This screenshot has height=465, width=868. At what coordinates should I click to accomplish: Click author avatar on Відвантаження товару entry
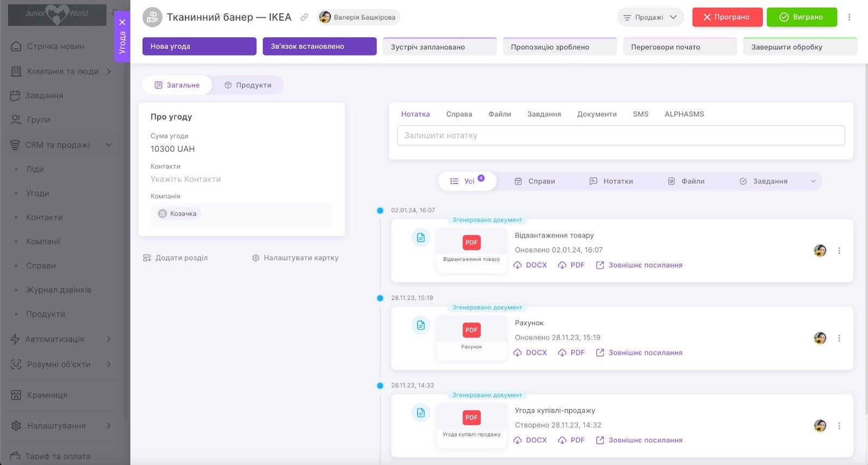point(820,251)
